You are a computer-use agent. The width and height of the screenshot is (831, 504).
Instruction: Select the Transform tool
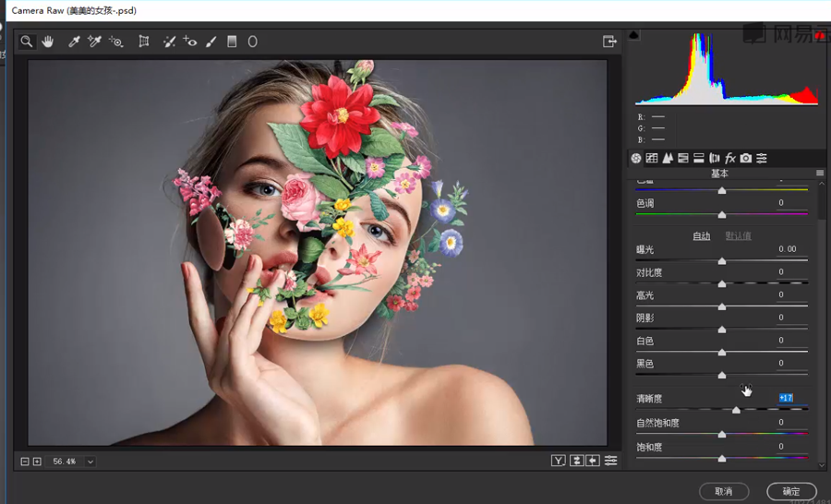144,42
